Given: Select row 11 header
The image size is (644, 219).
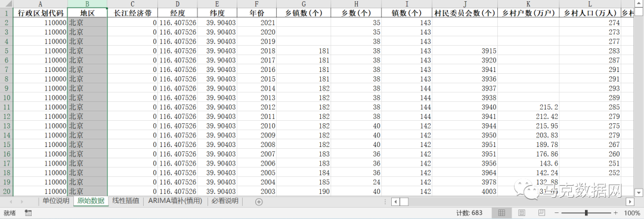Looking at the screenshot, I should click(7, 107).
